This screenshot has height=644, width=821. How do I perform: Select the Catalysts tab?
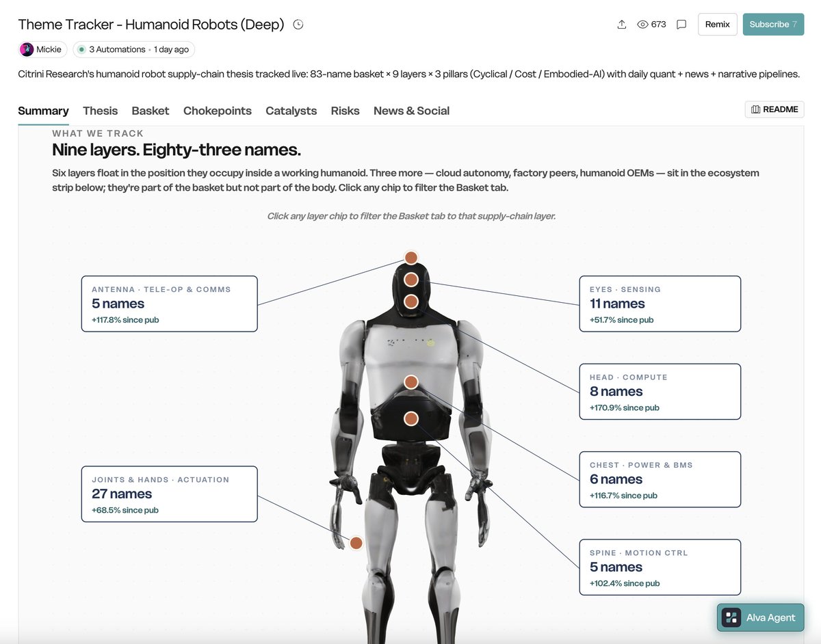click(291, 111)
